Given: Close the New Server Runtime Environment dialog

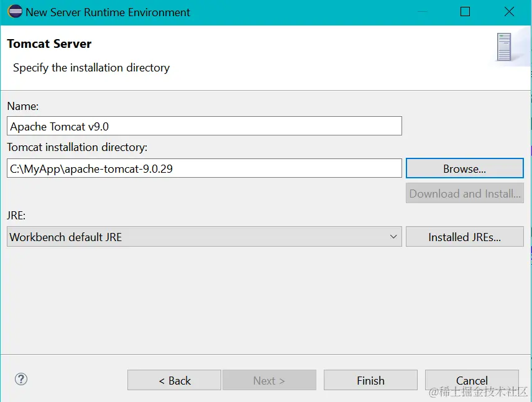Looking at the screenshot, I should click(509, 12).
